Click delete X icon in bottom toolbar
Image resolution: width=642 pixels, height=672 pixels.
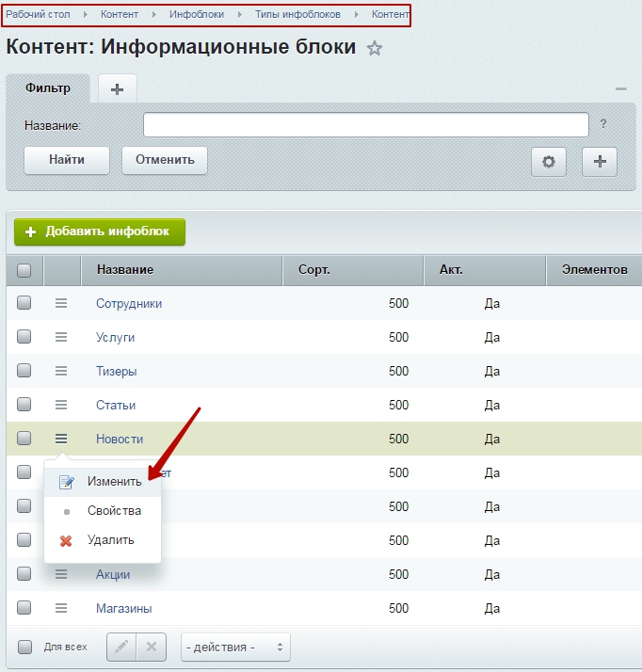point(152,648)
